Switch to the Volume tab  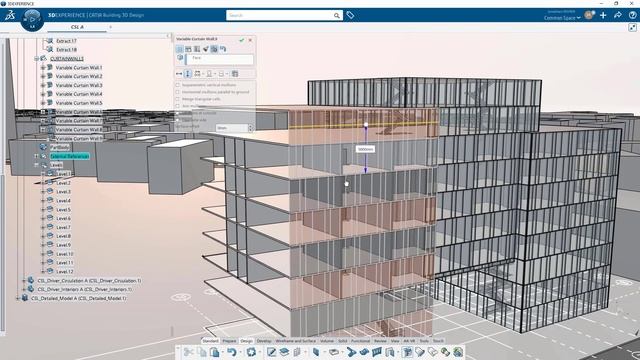point(327,341)
